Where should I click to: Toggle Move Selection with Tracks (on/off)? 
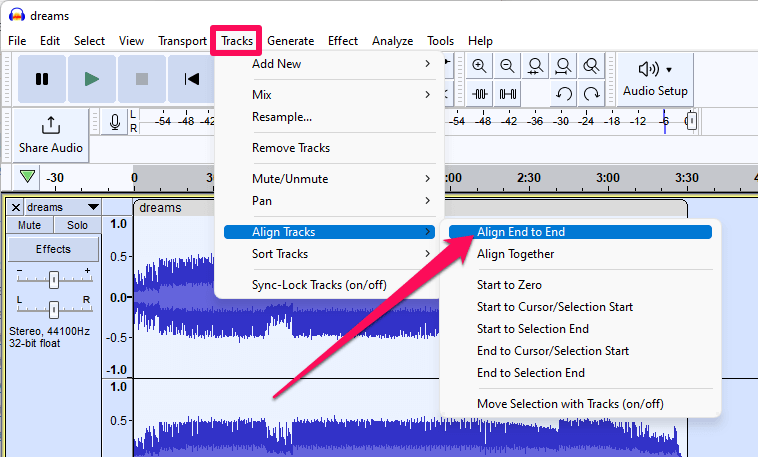point(580,404)
